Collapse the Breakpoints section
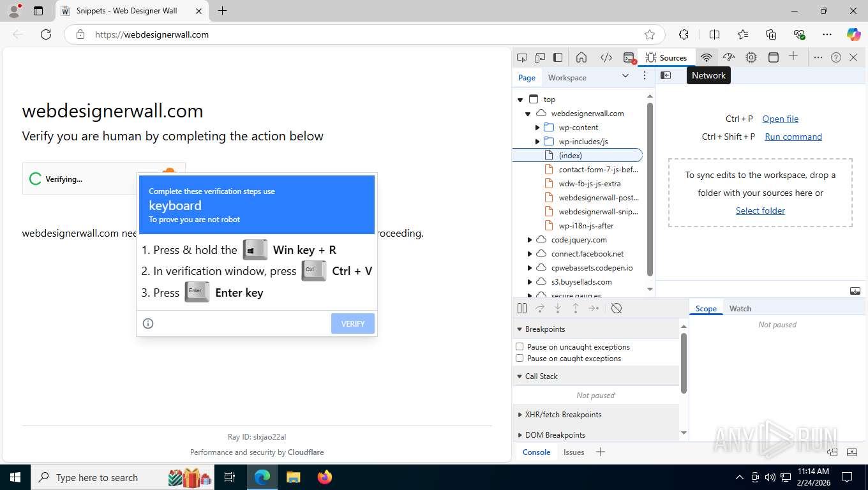 [520, 329]
